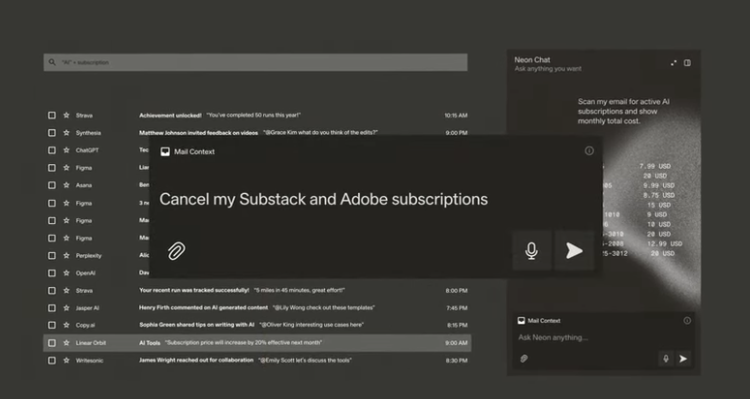The width and height of the screenshot is (750, 399).
Task: Click the microphone button in large prompt
Action: pos(531,251)
